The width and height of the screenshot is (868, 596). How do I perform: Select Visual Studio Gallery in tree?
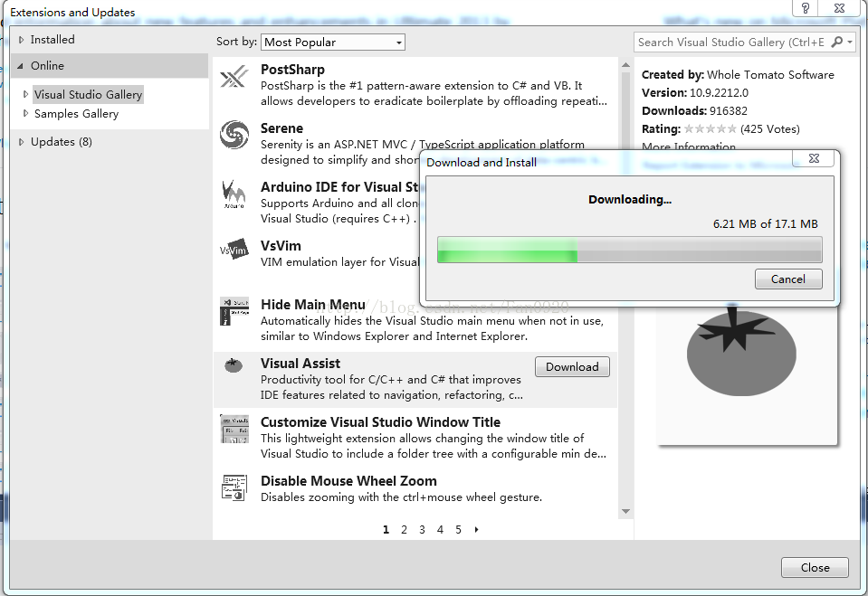coord(88,94)
